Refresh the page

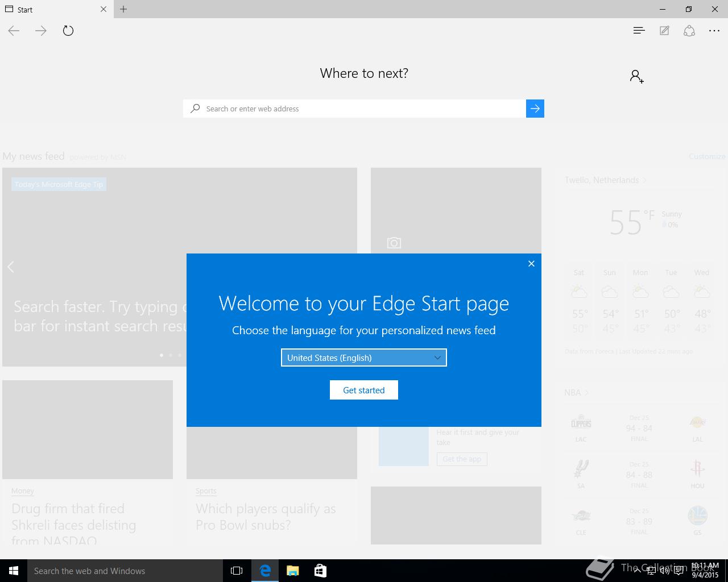[68, 31]
